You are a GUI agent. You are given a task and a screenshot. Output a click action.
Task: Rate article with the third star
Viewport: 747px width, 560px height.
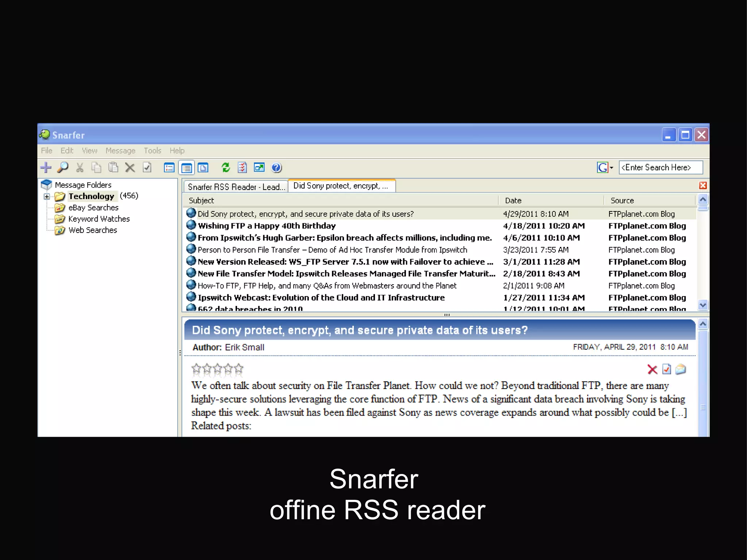tap(217, 369)
